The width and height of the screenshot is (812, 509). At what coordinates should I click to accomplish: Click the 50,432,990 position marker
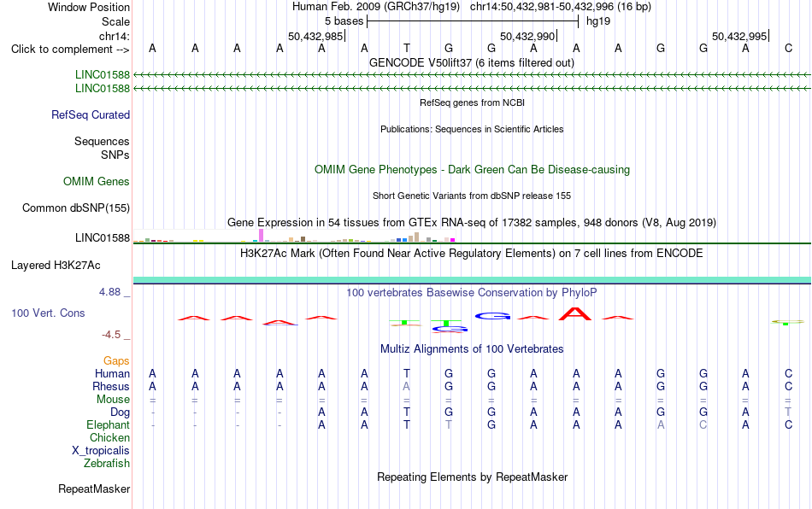[x=528, y=36]
